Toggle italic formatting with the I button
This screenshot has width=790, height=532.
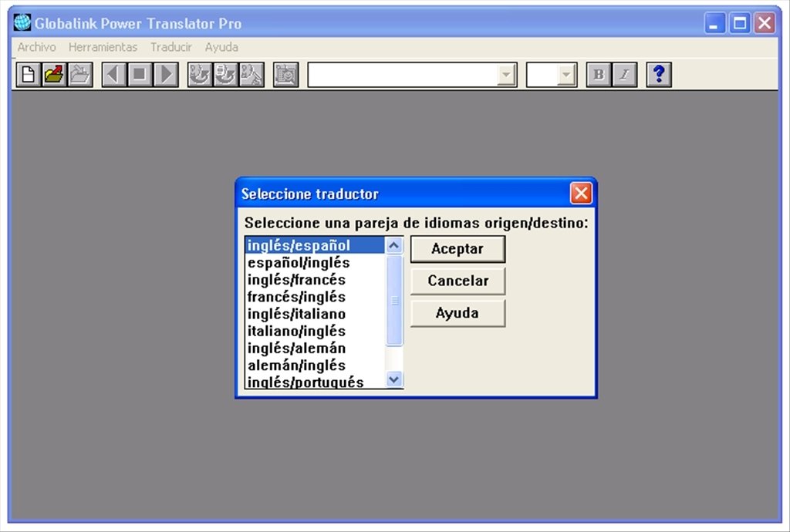[x=625, y=75]
